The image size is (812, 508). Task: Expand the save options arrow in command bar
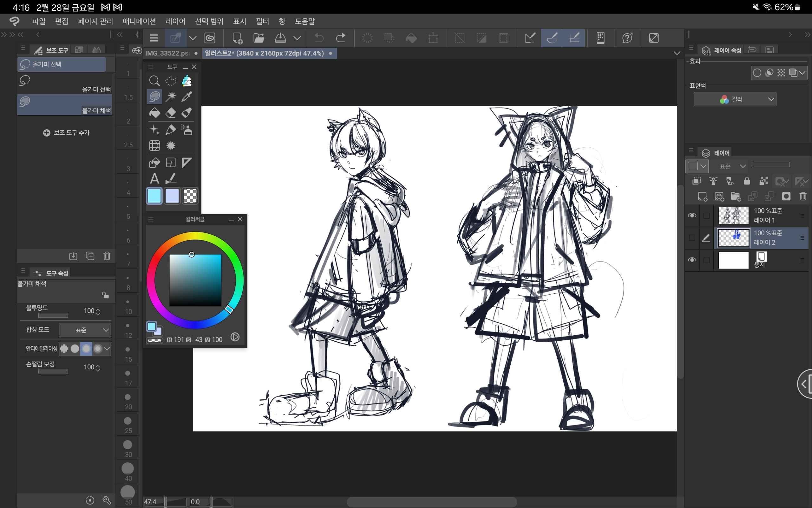tap(297, 38)
